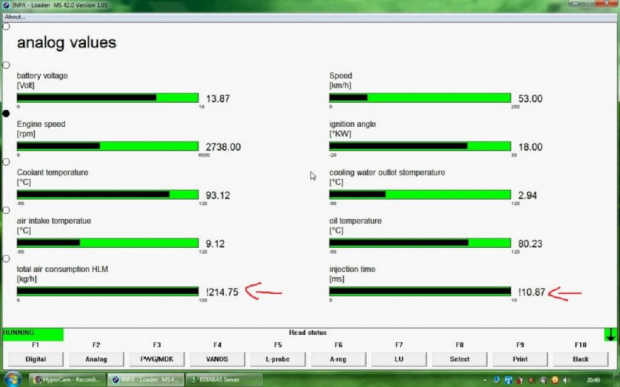This screenshot has width=620, height=387.
Task: Click the INPA icon in the title bar
Action: click(6, 5)
